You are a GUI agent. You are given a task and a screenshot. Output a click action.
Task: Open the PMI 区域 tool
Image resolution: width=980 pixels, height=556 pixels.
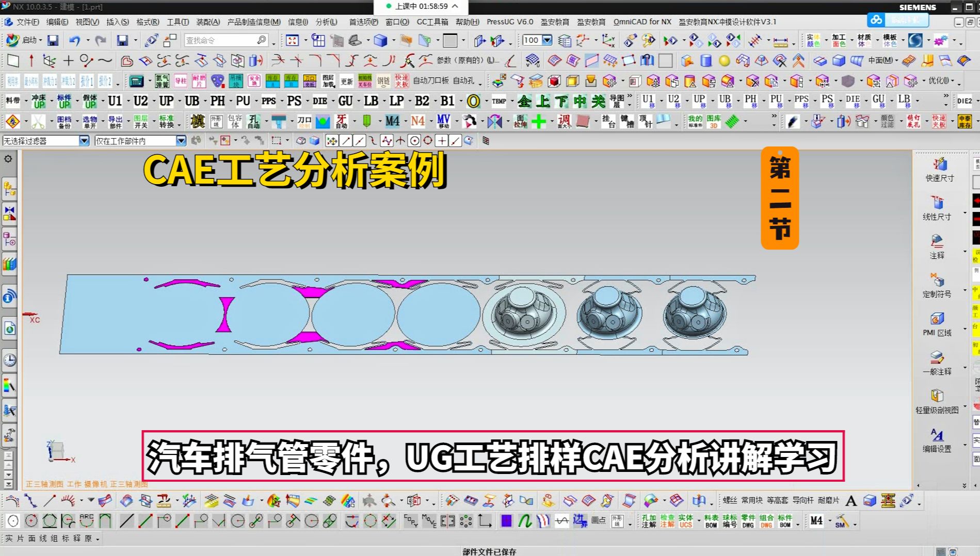pos(937,324)
